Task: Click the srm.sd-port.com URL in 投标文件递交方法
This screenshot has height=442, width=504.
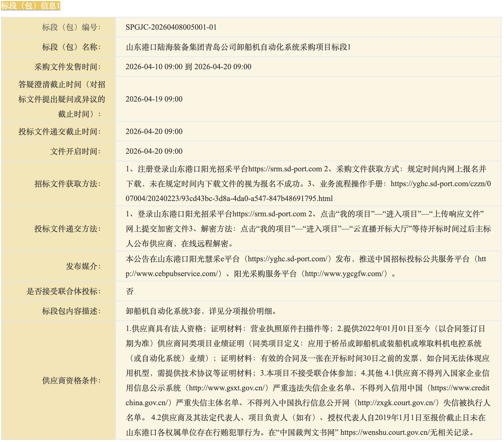Action: point(269,214)
